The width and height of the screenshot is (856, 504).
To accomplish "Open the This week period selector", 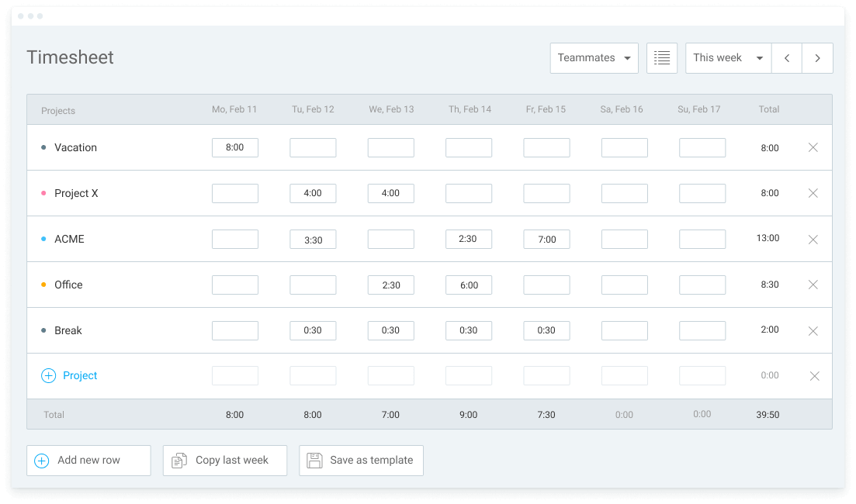I will click(x=726, y=57).
